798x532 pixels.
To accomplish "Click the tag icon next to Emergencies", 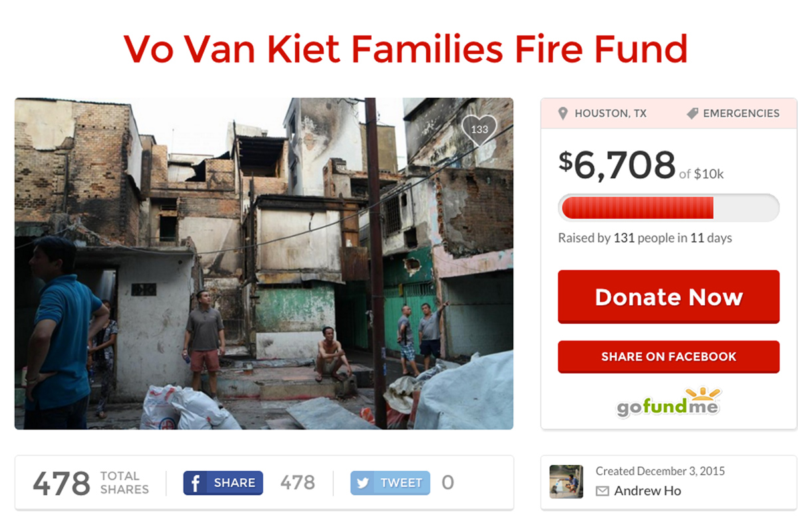I will click(692, 114).
